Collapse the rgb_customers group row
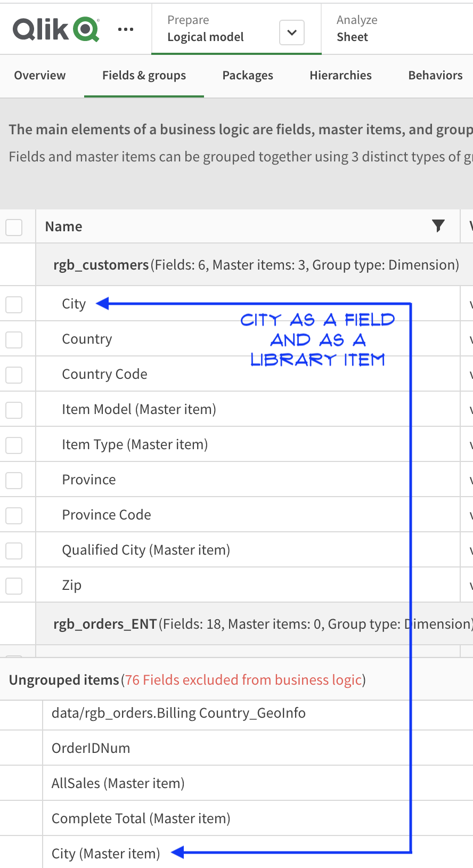Screen dimensions: 473x868 pyautogui.click(x=101, y=265)
